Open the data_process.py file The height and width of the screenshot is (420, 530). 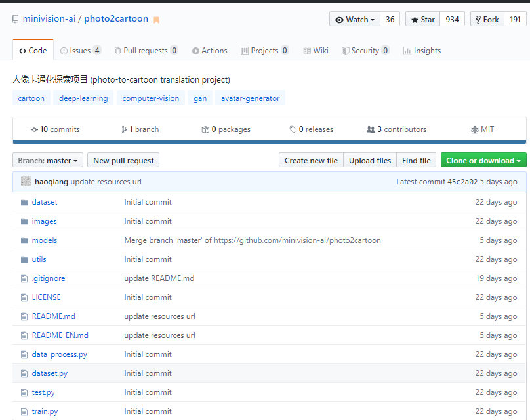point(60,354)
